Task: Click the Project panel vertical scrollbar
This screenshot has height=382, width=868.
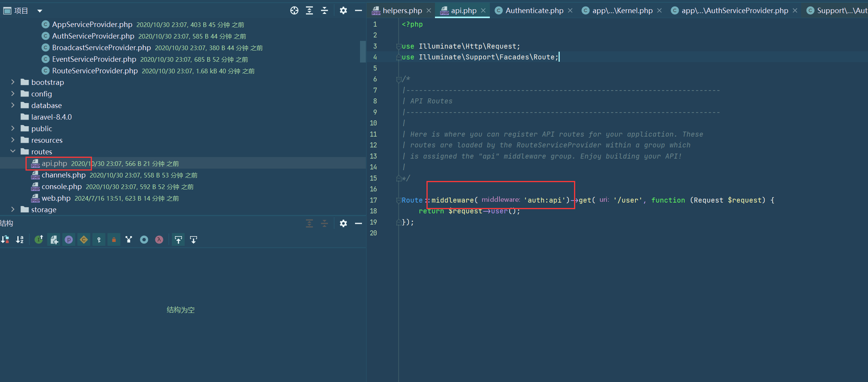Action: pyautogui.click(x=363, y=52)
